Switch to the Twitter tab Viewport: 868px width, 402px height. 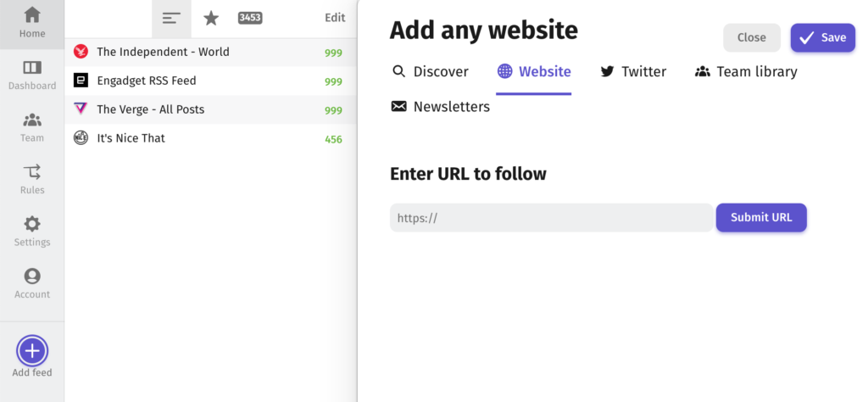click(x=633, y=71)
